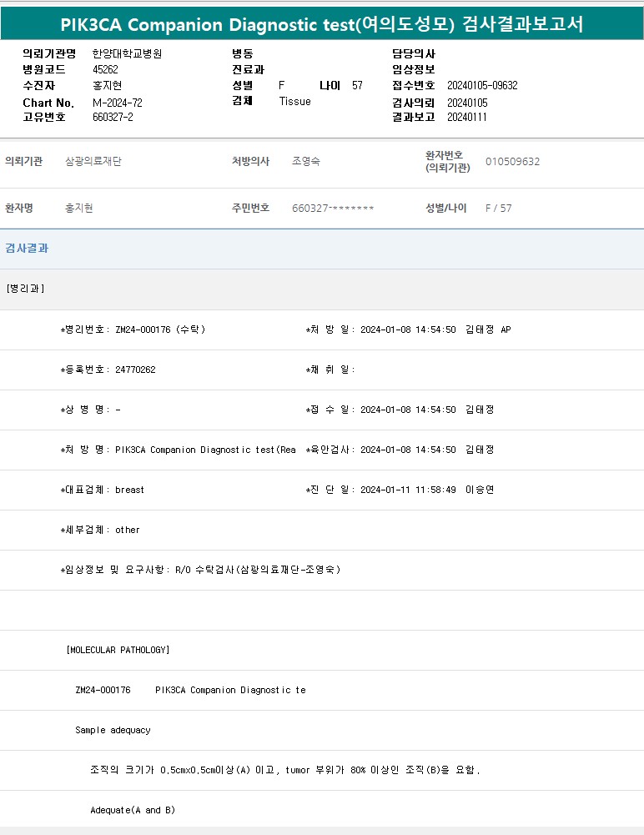644x835 pixels.
Task: Select the 환자번호 value 010509632
Action: tap(512, 162)
